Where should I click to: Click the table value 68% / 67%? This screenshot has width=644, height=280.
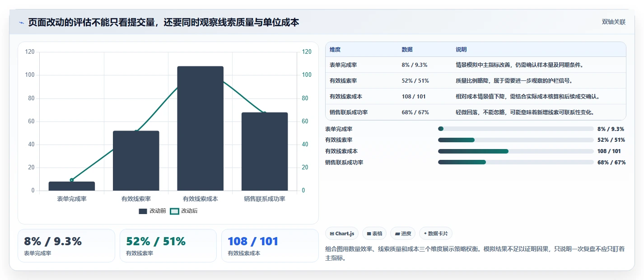click(415, 112)
